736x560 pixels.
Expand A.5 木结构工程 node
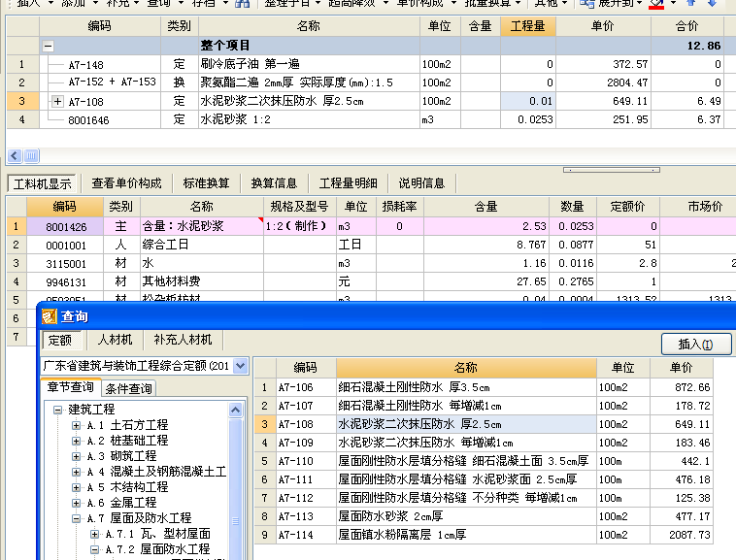tap(76, 487)
